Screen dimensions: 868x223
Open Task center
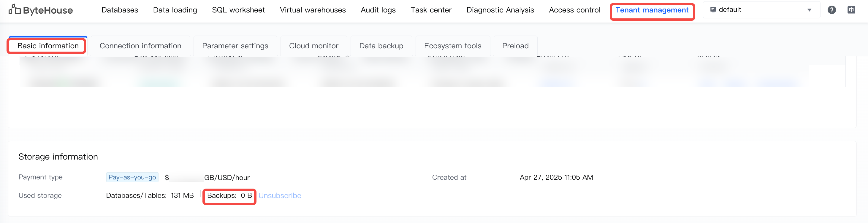tap(431, 10)
